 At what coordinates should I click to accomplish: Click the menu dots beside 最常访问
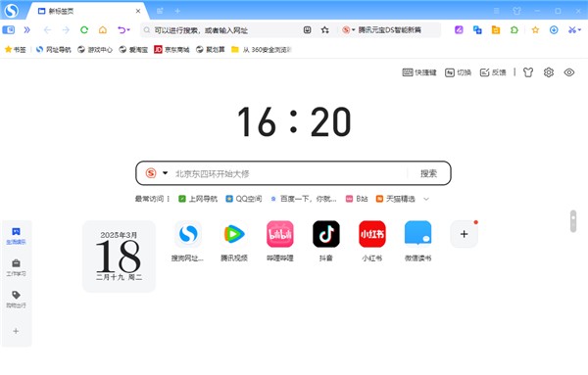click(169, 199)
